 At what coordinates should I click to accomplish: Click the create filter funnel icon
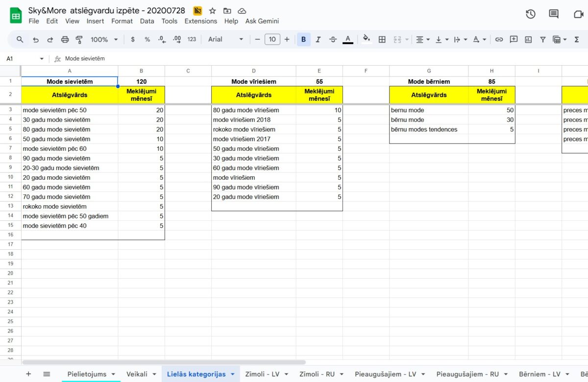542,40
